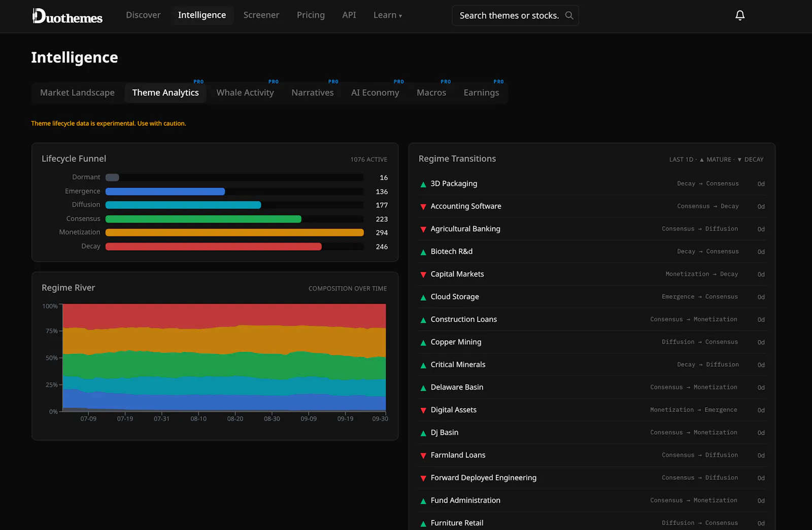
Task: Switch to Whale Activity tab
Action: (245, 93)
